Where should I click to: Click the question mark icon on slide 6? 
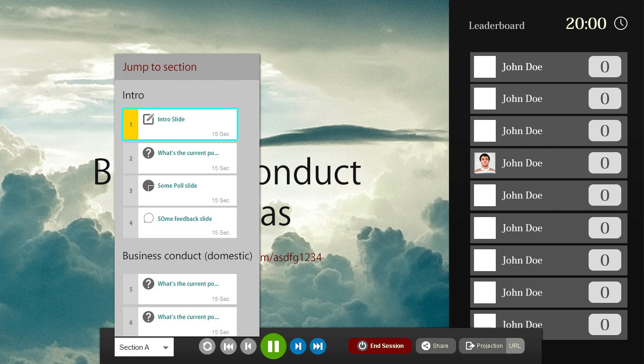[149, 317]
